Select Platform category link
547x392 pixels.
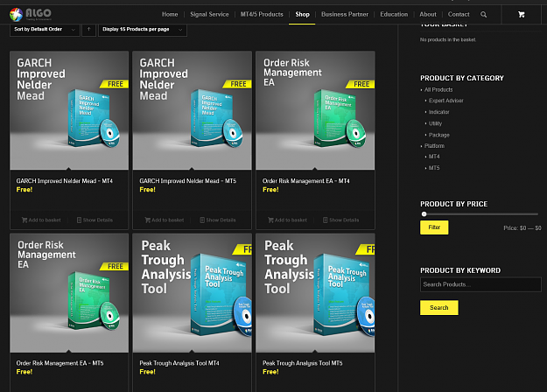(434, 146)
